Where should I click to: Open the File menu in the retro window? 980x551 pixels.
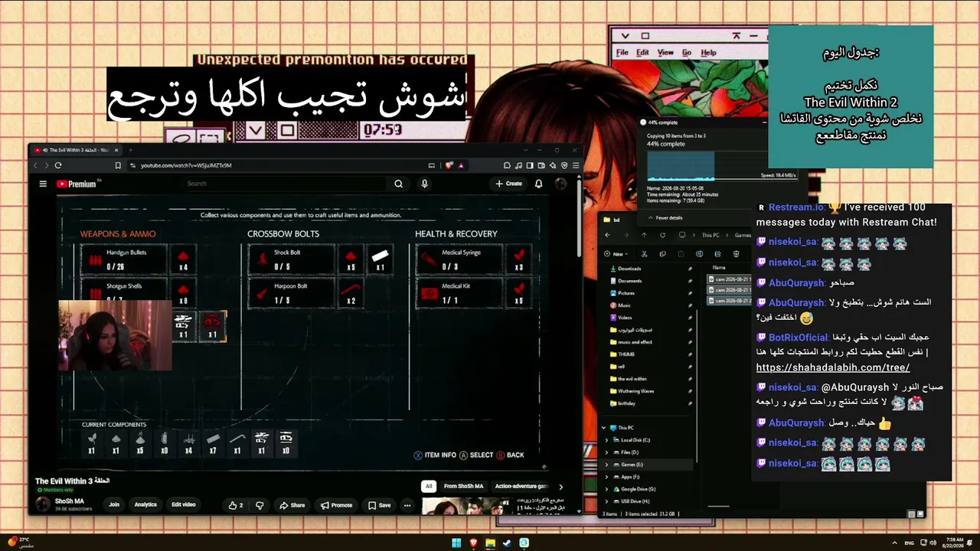coord(622,53)
